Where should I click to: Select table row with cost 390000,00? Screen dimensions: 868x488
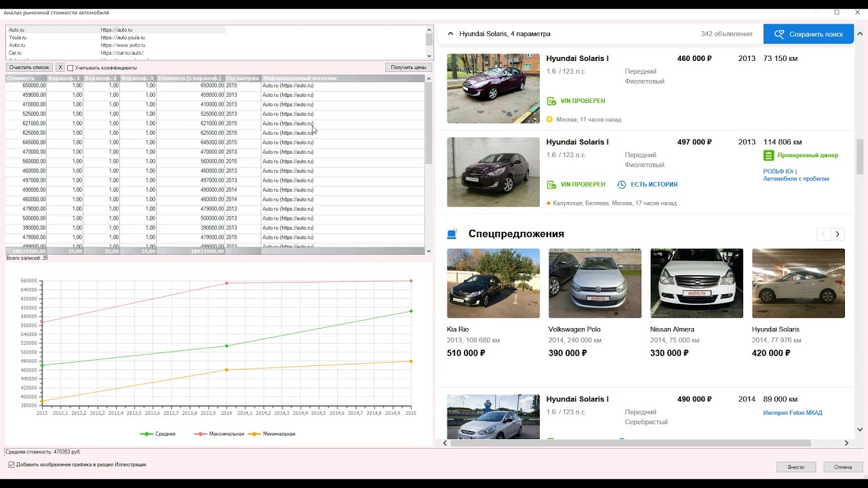[x=216, y=228]
